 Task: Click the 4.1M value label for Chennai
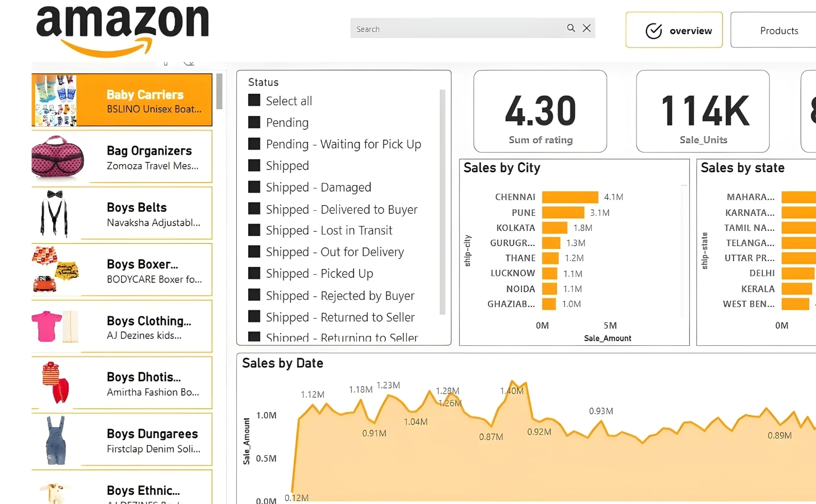[614, 197]
